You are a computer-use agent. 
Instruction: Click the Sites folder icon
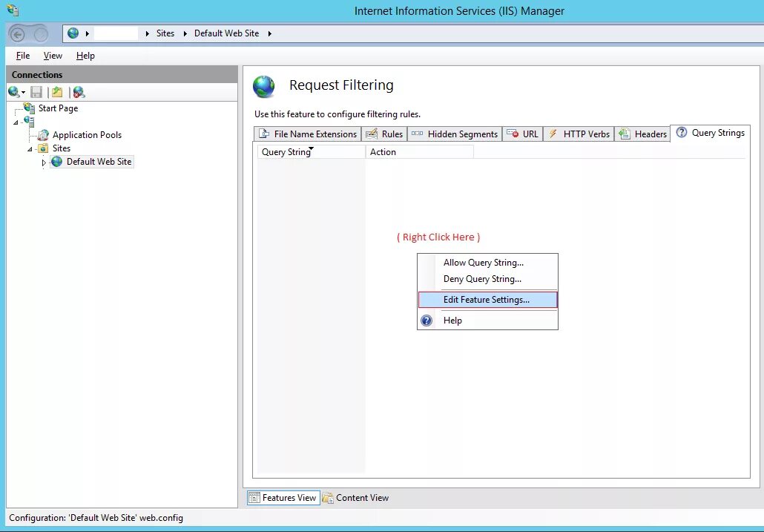click(x=43, y=148)
